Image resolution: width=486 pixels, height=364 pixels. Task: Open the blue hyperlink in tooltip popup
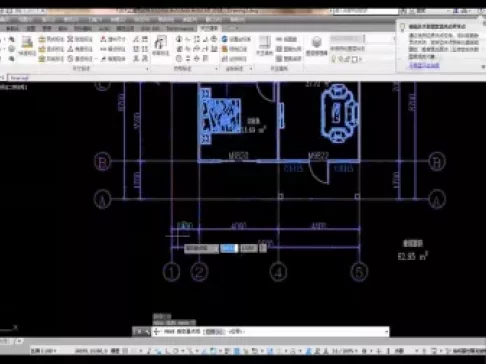424,65
